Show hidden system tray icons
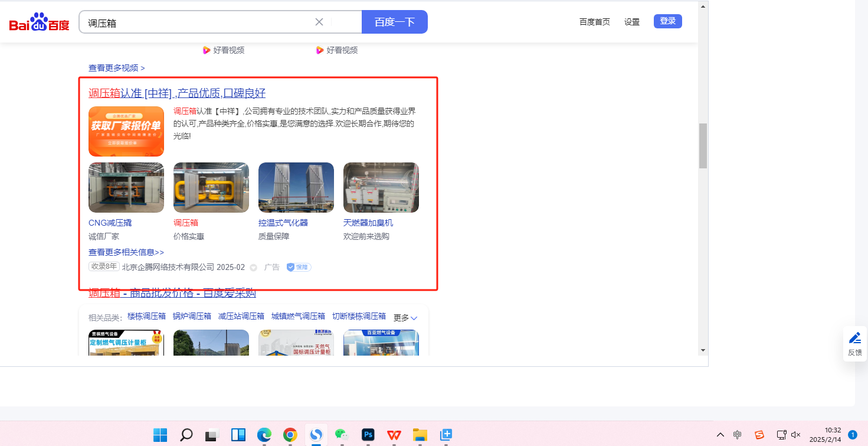This screenshot has height=446, width=868. point(720,435)
